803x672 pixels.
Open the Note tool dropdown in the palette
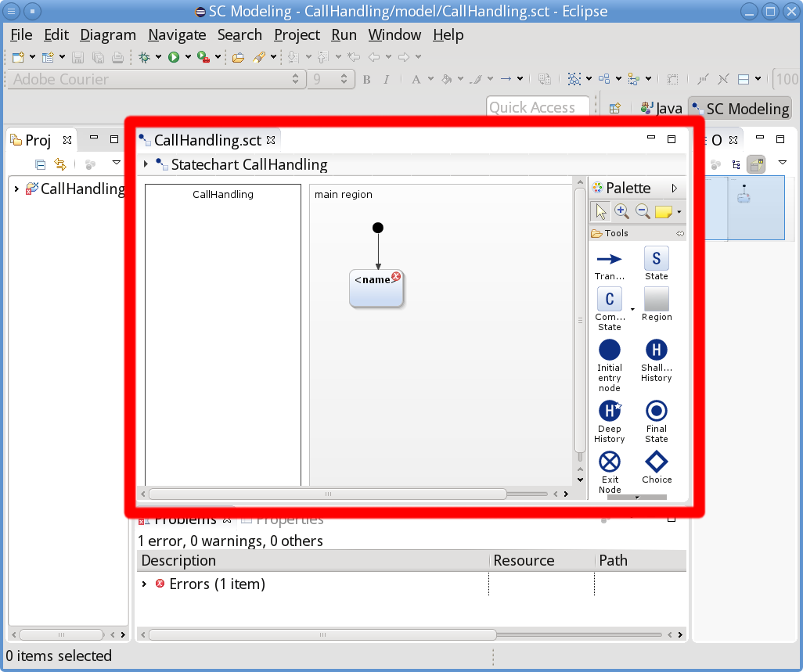pyautogui.click(x=679, y=212)
